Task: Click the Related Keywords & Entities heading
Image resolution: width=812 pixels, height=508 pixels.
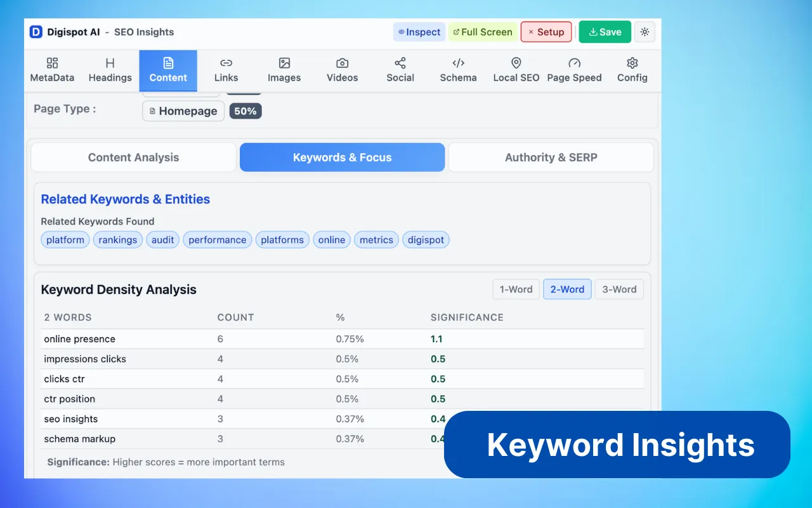Action: point(126,199)
